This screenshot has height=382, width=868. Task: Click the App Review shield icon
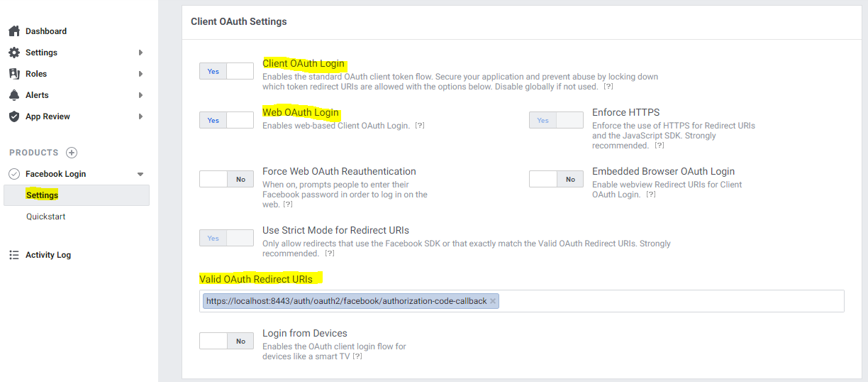[14, 116]
